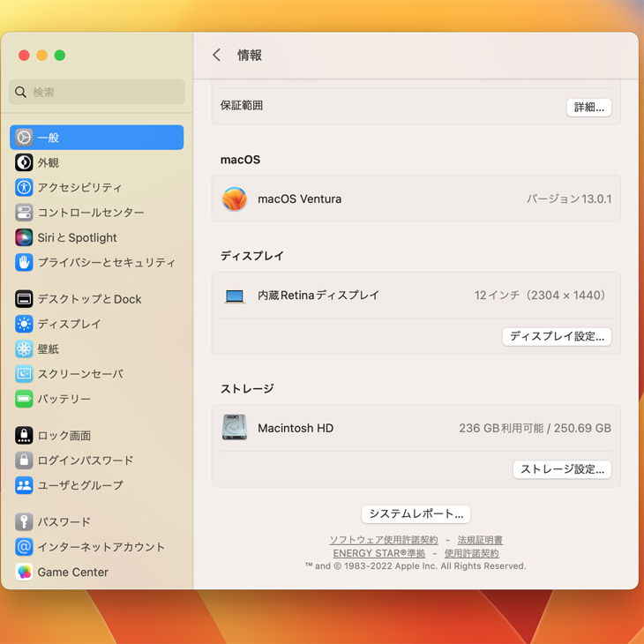Click the ディスプレイ sun icon in sidebar

pos(24,324)
